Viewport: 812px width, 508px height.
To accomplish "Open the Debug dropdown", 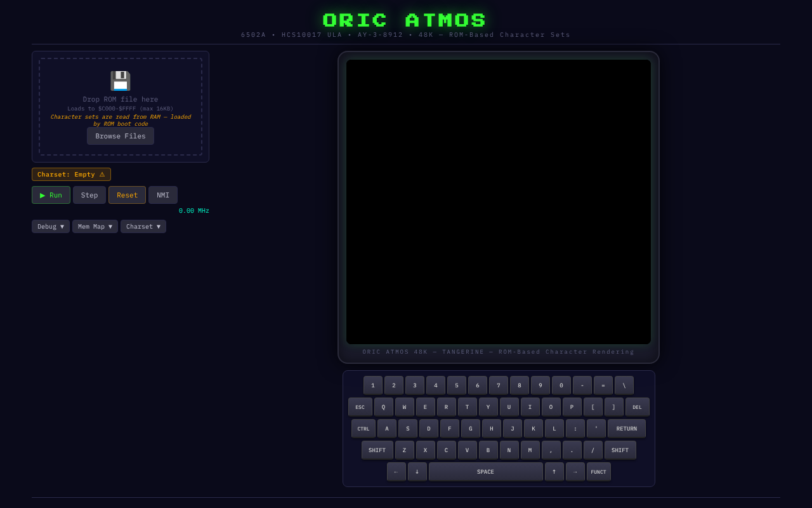I will coord(50,226).
